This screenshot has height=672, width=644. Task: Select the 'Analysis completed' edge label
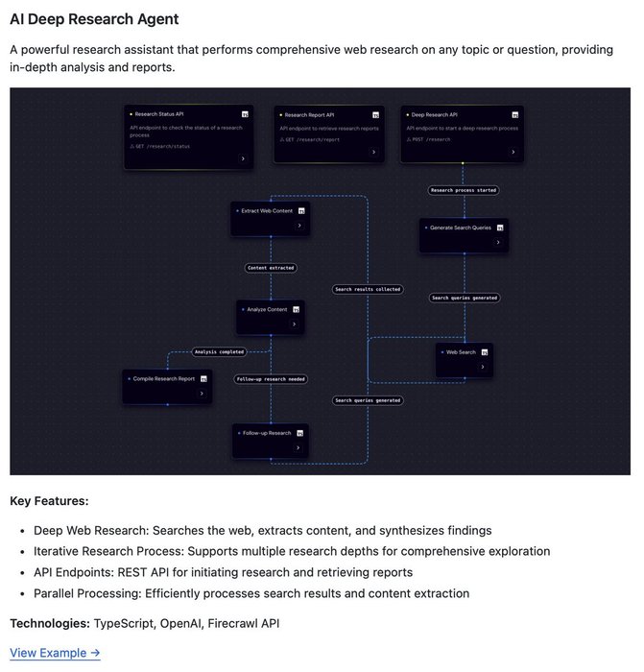pyautogui.click(x=219, y=352)
